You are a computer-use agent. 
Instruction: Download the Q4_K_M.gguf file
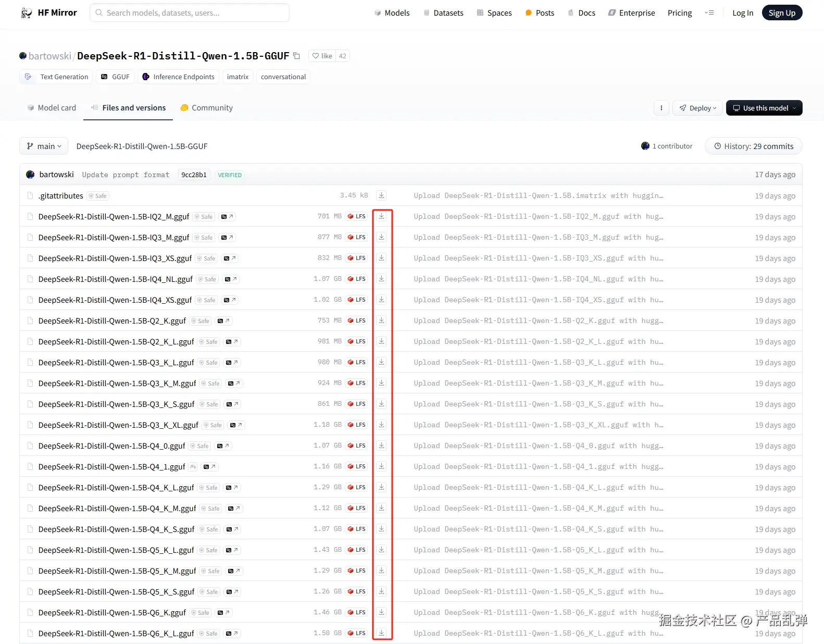[381, 508]
